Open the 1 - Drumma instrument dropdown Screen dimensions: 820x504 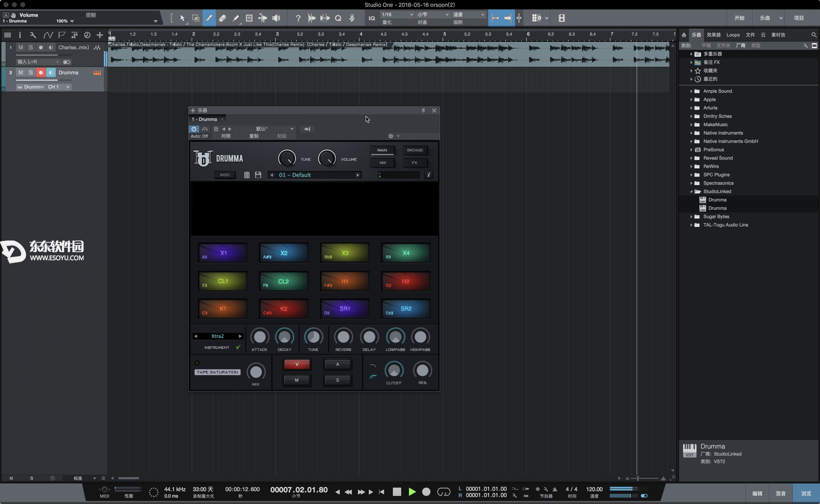click(208, 119)
